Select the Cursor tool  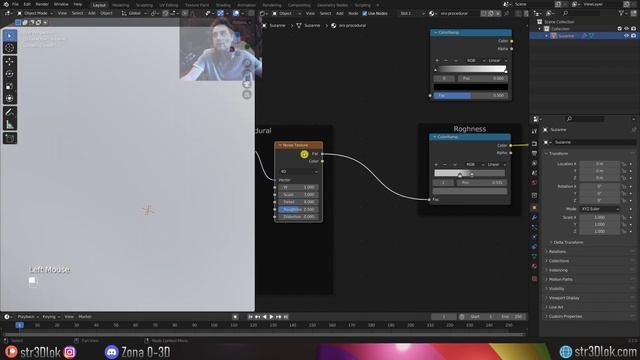tap(10, 48)
